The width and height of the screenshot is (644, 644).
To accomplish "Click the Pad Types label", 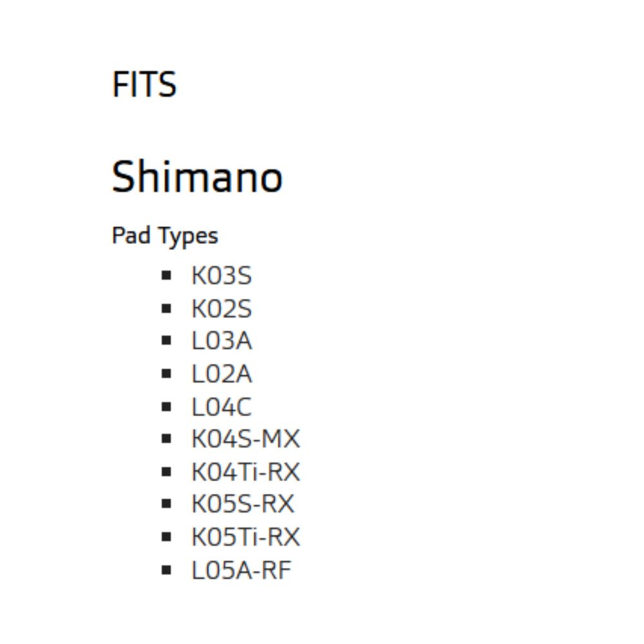I will 165,236.
